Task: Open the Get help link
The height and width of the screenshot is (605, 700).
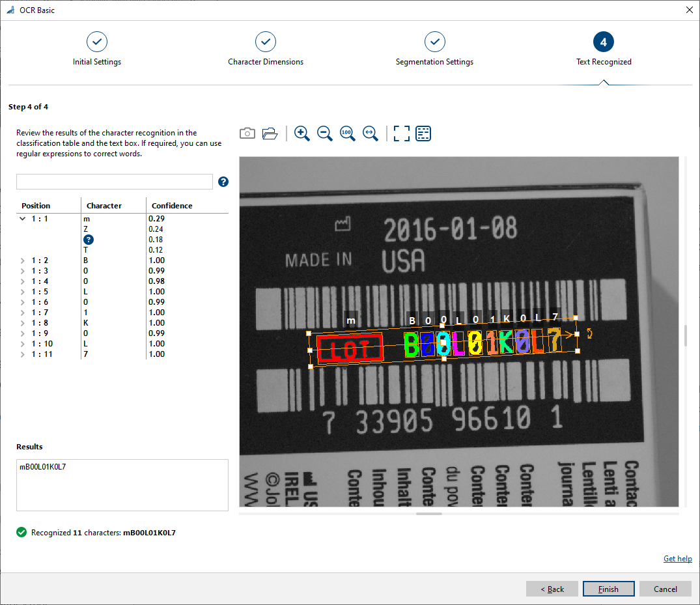Action: [x=677, y=559]
